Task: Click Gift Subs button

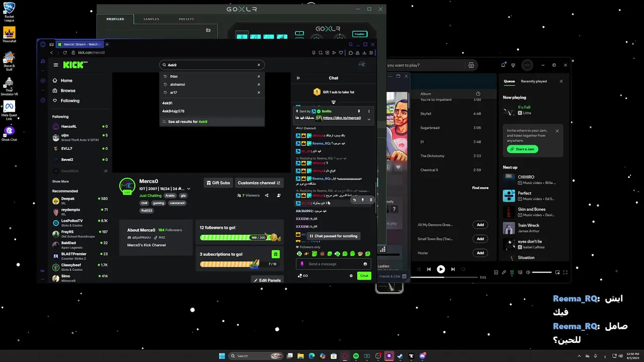Action: (x=218, y=183)
